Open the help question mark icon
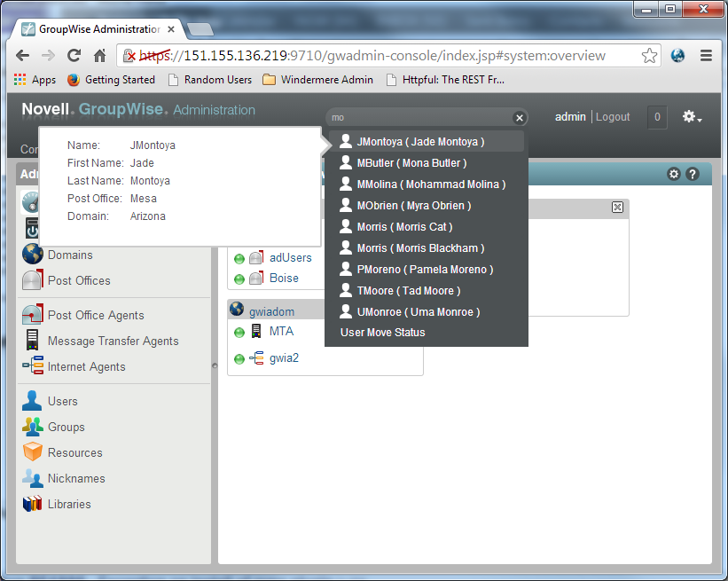This screenshot has width=728, height=581. click(693, 174)
